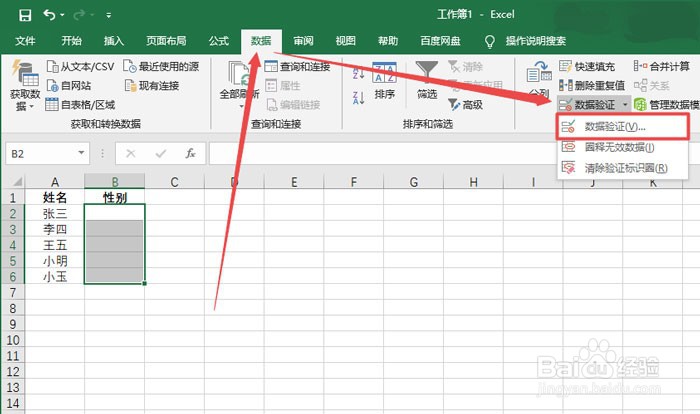Click cell containing 性别
The height and width of the screenshot is (414, 700).
[115, 197]
